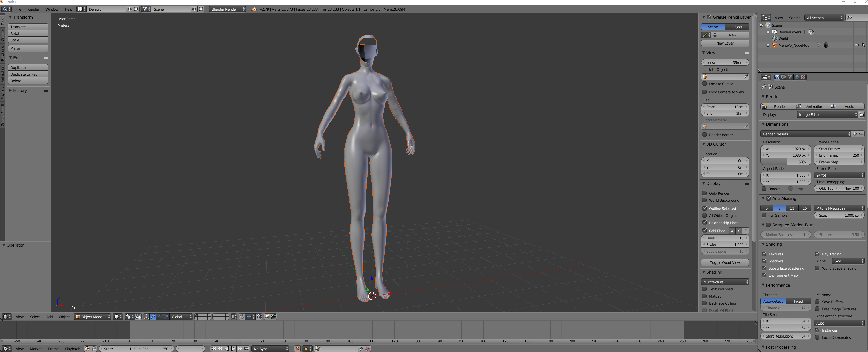Open Render Layers properties tab icon
This screenshot has width=868, height=352.
click(783, 77)
